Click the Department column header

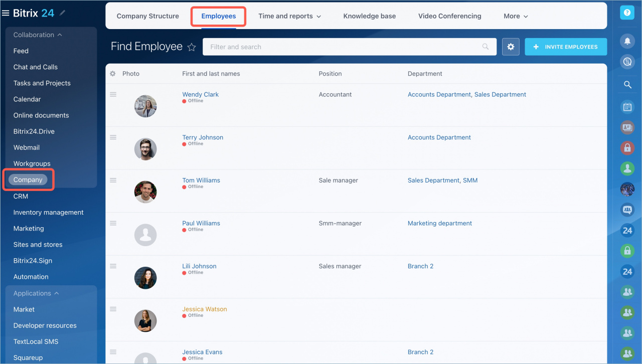425,74
